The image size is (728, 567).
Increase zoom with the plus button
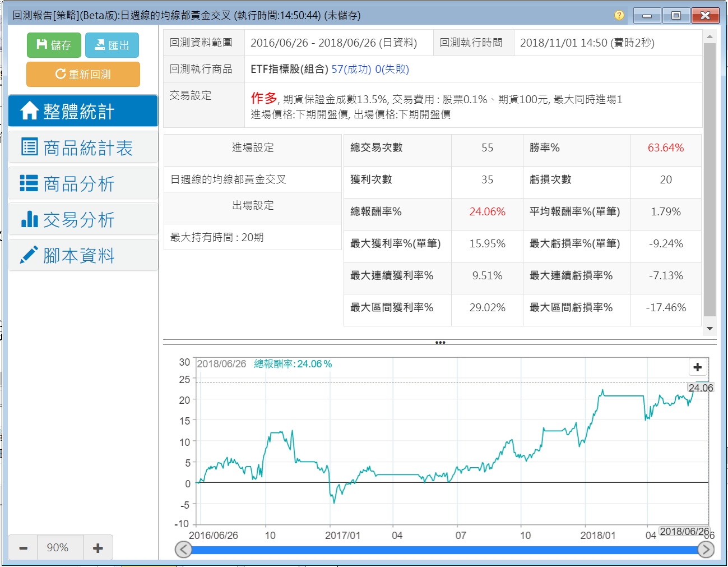[98, 548]
